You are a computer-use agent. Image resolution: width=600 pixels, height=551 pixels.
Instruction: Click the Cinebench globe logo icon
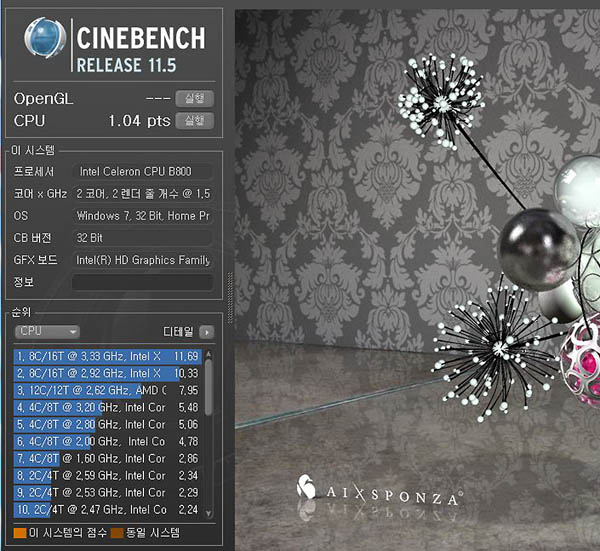pyautogui.click(x=45, y=37)
